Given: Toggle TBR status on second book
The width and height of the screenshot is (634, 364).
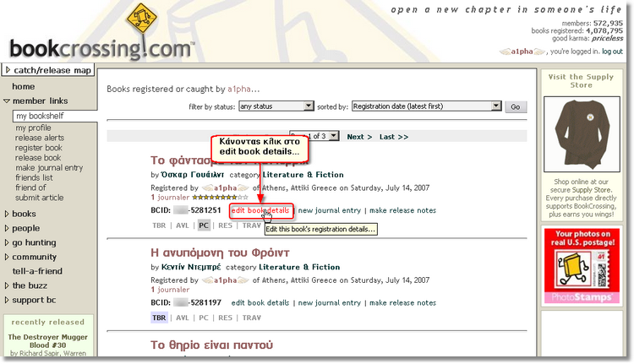Looking at the screenshot, I should pyautogui.click(x=159, y=318).
